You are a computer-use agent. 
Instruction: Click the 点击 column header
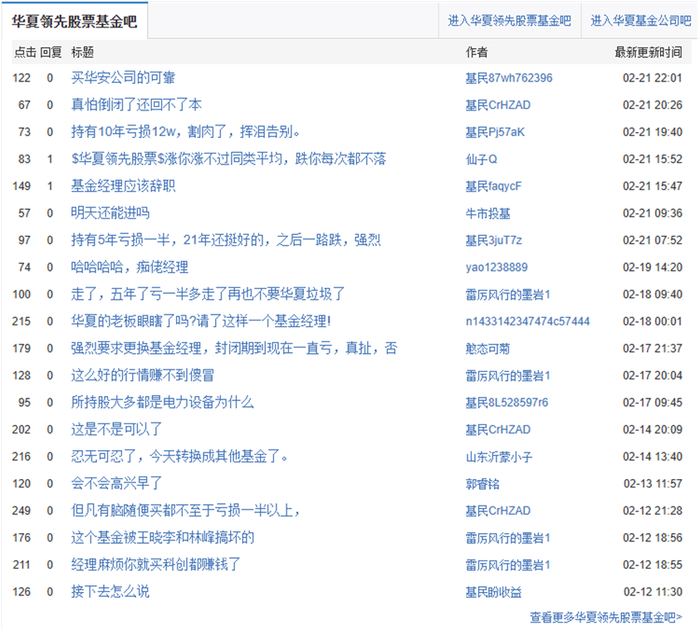point(25,52)
